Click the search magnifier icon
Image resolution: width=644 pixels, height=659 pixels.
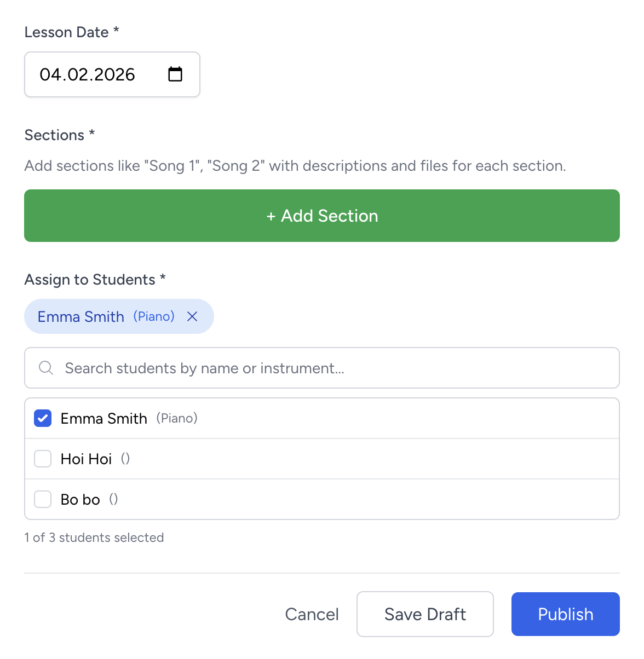pyautogui.click(x=45, y=368)
